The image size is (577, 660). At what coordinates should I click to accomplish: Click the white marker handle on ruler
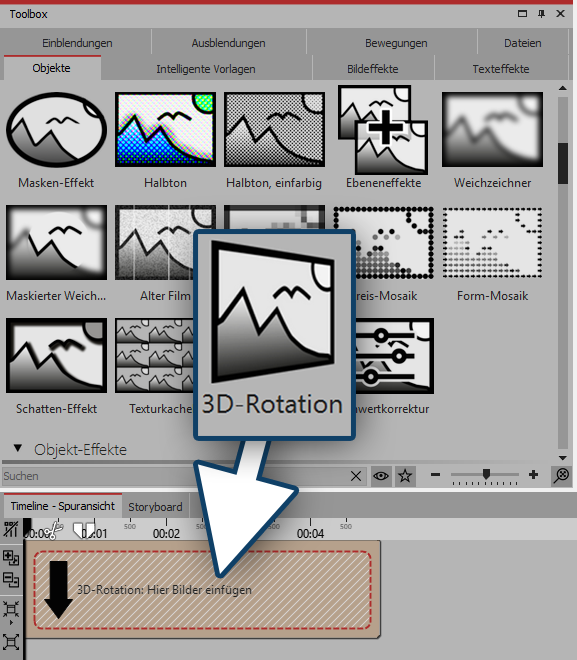tap(83, 530)
